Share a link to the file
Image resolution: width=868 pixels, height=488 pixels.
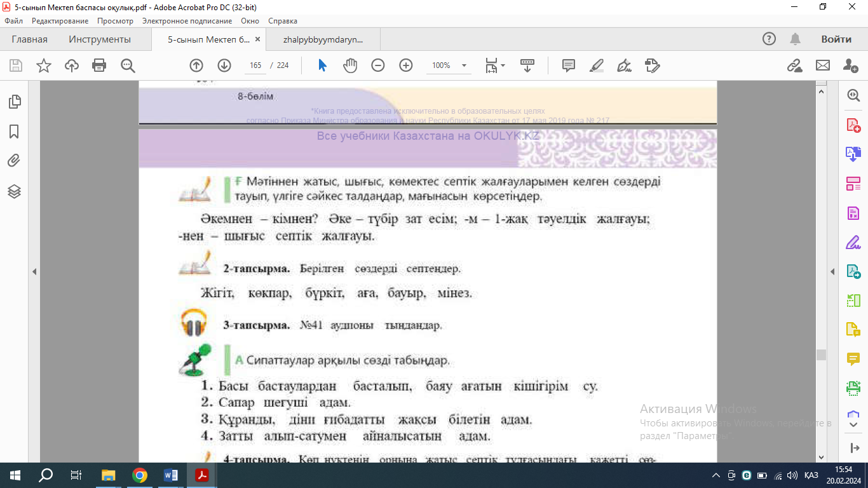(794, 65)
